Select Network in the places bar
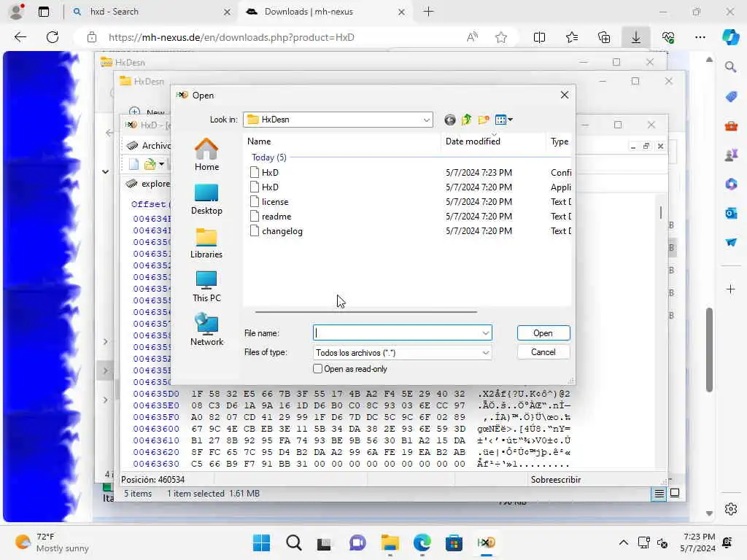Image resolution: width=747 pixels, height=560 pixels. click(x=206, y=330)
